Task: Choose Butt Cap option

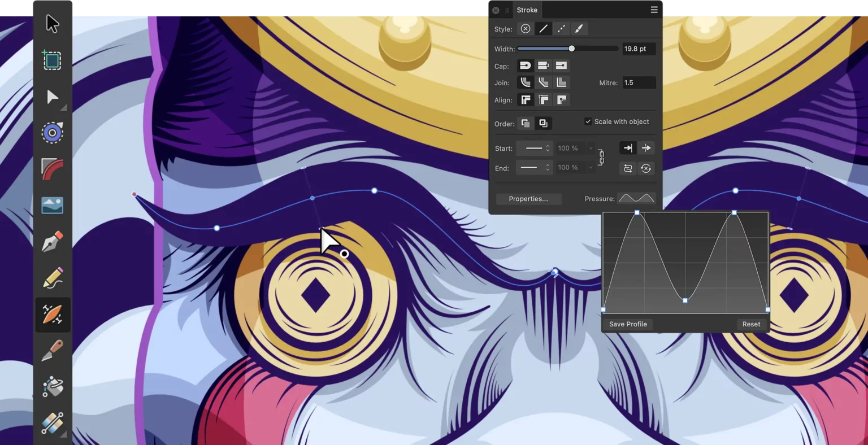Action: [544, 66]
